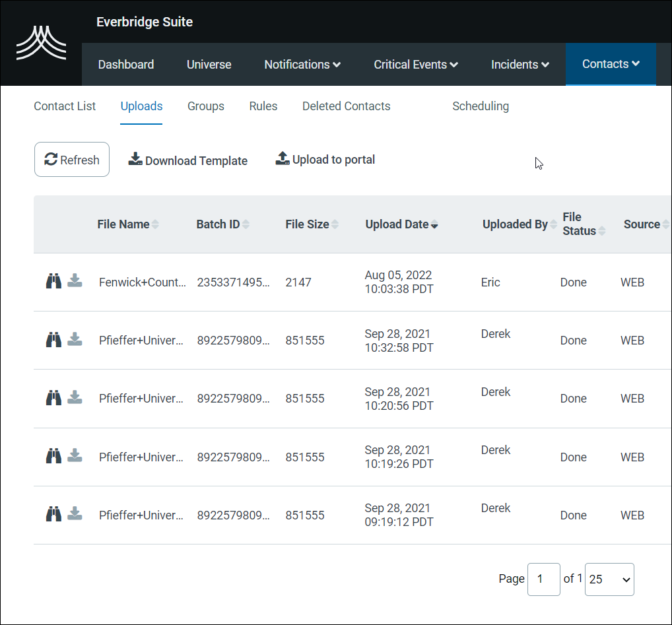Open the Deleted Contacts tab
This screenshot has width=672, height=625.
pos(346,106)
